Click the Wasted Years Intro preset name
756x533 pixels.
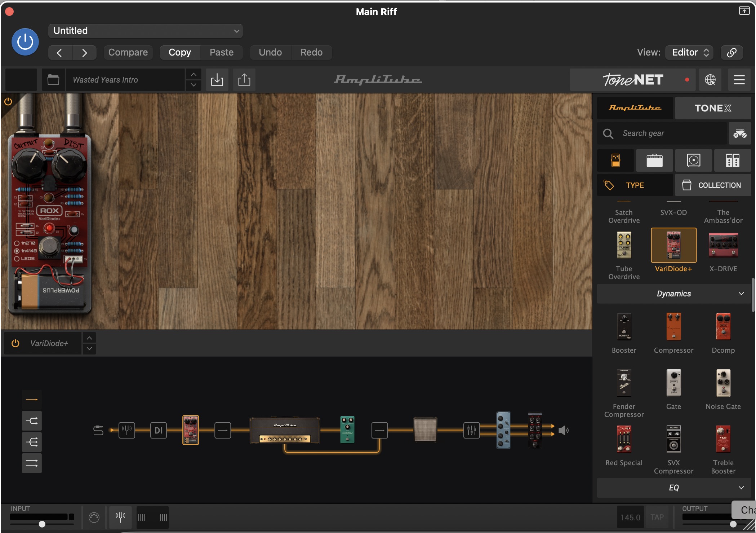[125, 80]
